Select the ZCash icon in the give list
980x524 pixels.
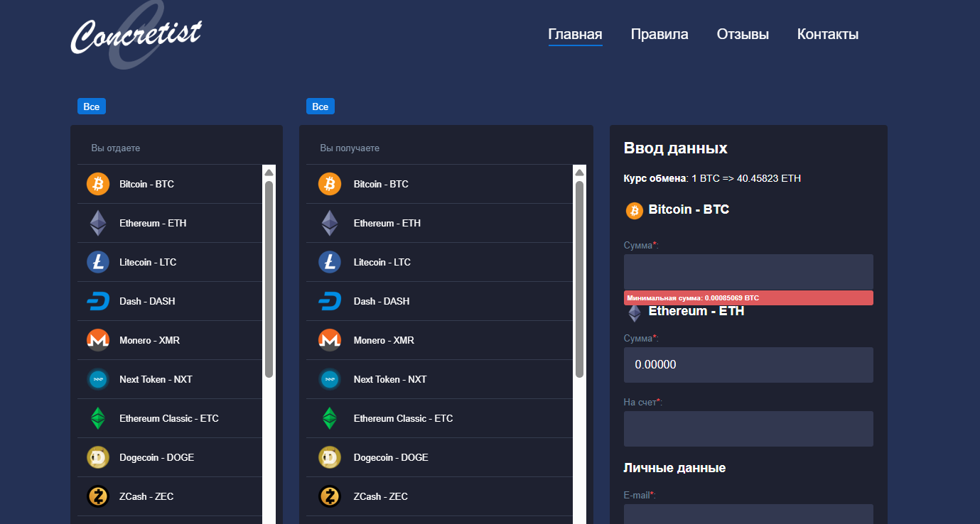[x=98, y=496]
